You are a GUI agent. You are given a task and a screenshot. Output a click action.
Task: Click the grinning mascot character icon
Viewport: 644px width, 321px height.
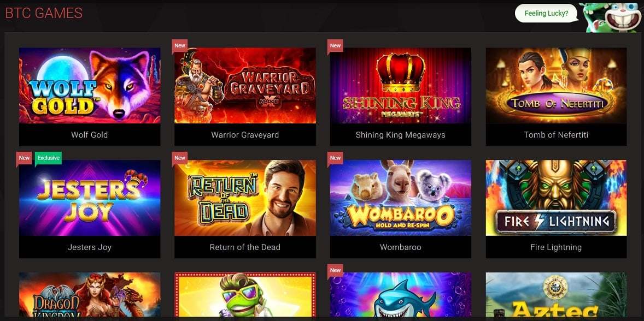pos(612,17)
